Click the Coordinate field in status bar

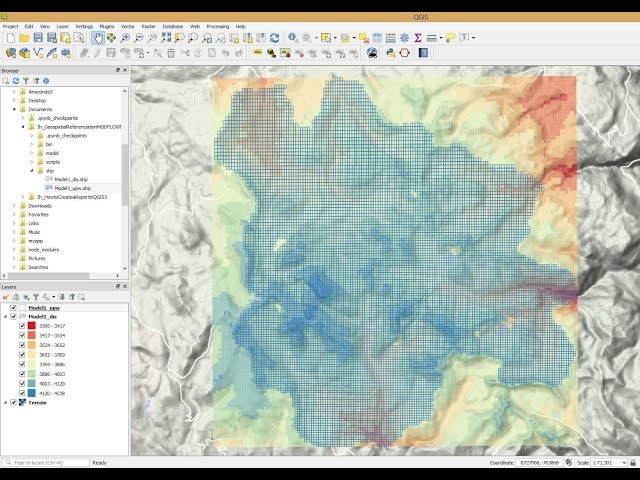tap(539, 463)
